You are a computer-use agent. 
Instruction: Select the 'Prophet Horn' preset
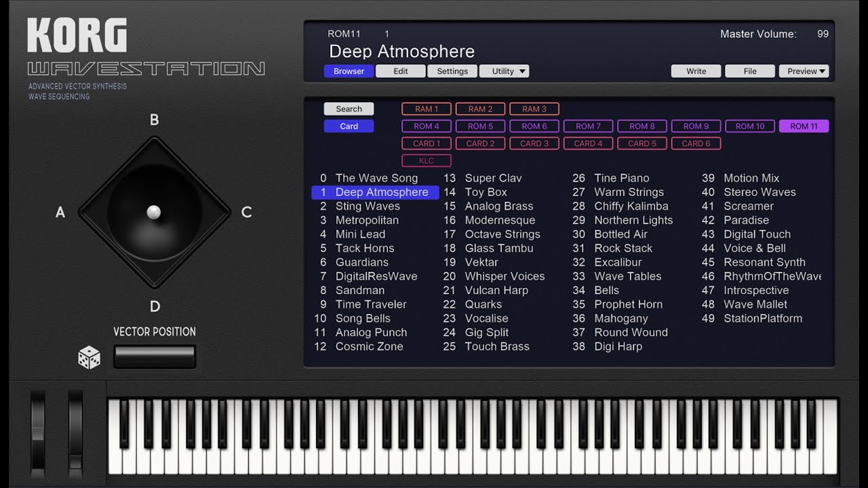629,304
